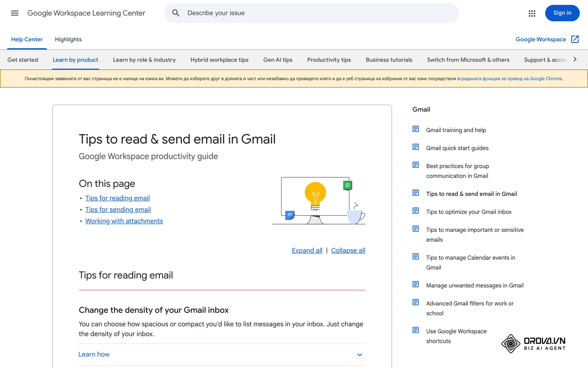Focus the Describe your issue search field

click(x=311, y=13)
